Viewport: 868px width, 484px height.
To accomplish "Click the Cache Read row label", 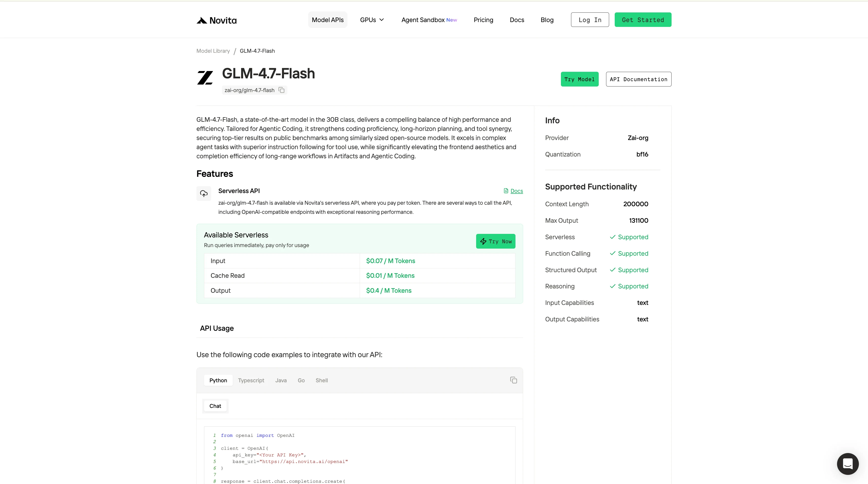I will (227, 275).
